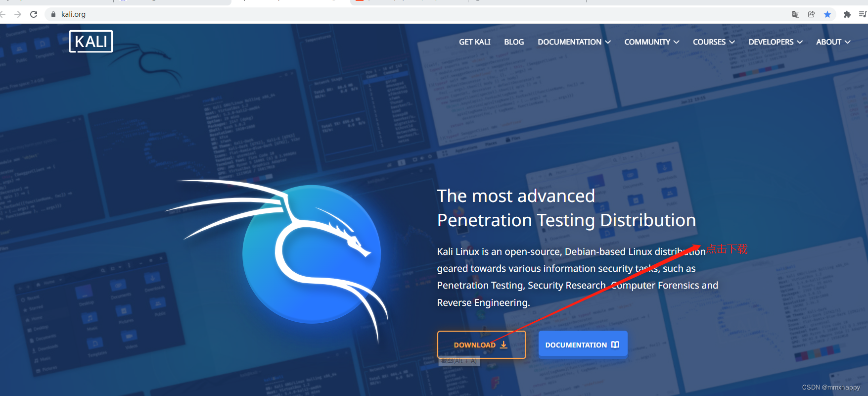The width and height of the screenshot is (868, 396).
Task: Go forward in browser history
Action: (x=18, y=14)
